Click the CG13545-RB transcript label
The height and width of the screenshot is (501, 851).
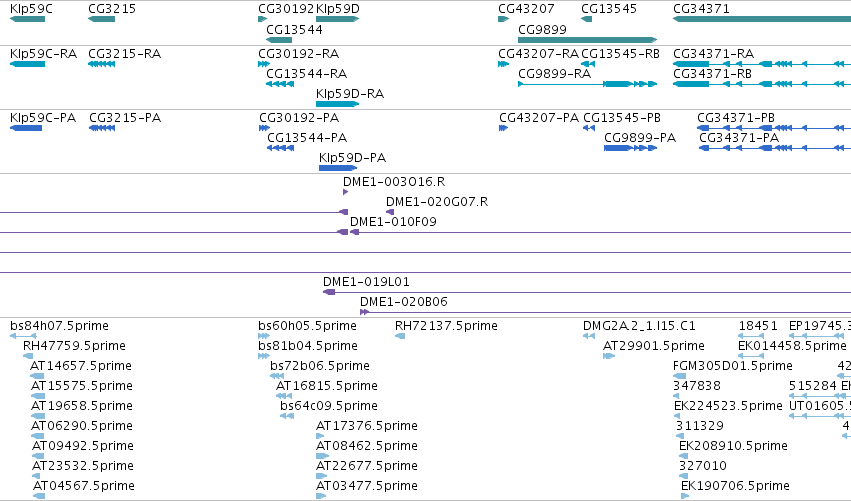tap(620, 54)
